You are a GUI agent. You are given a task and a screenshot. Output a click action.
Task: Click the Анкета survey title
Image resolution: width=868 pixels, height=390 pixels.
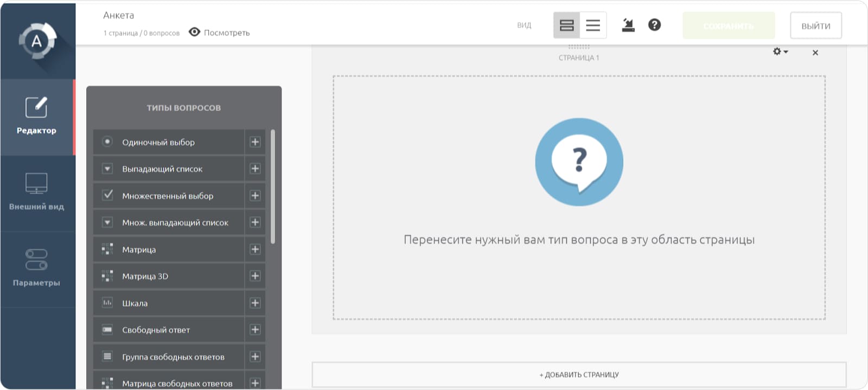pos(118,15)
